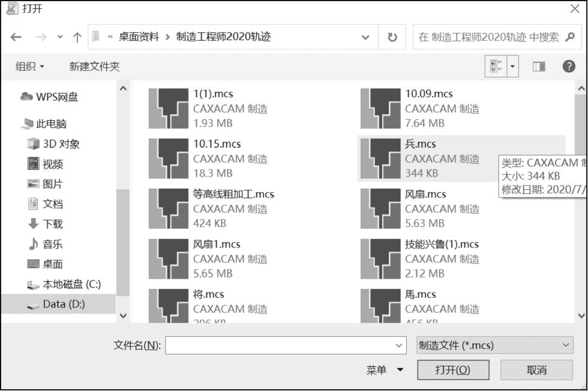This screenshot has width=588, height=391.
Task: Open 文档 folder in sidebar
Action: click(46, 204)
